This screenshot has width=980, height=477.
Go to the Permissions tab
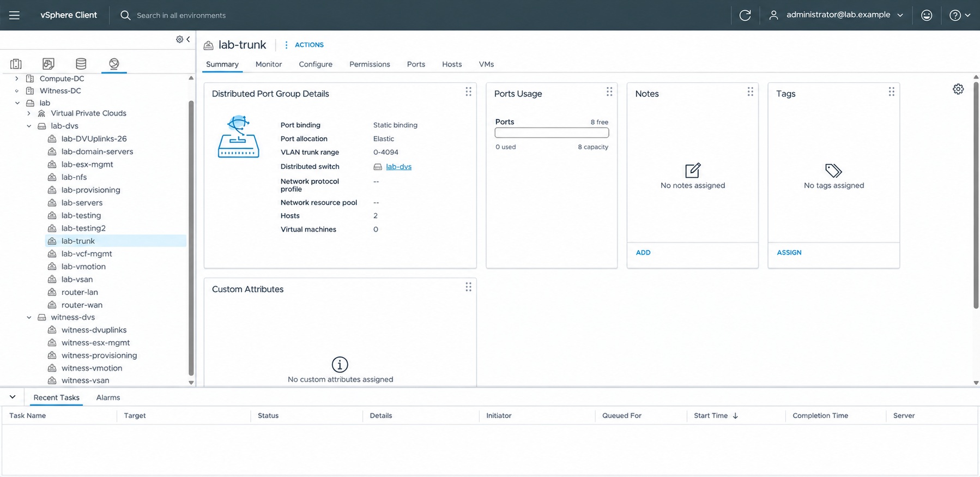[x=370, y=64]
